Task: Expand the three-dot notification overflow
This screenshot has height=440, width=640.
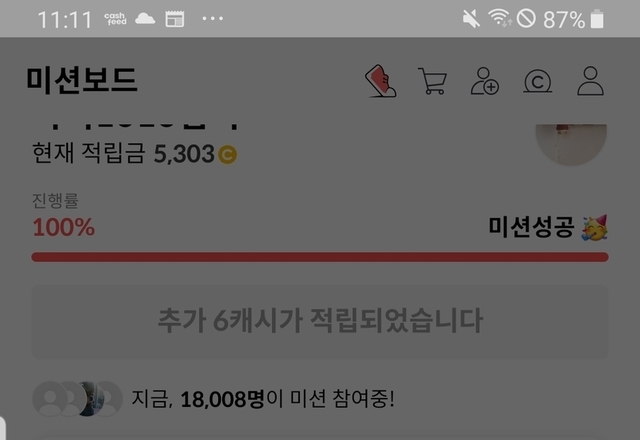Action: pyautogui.click(x=213, y=18)
